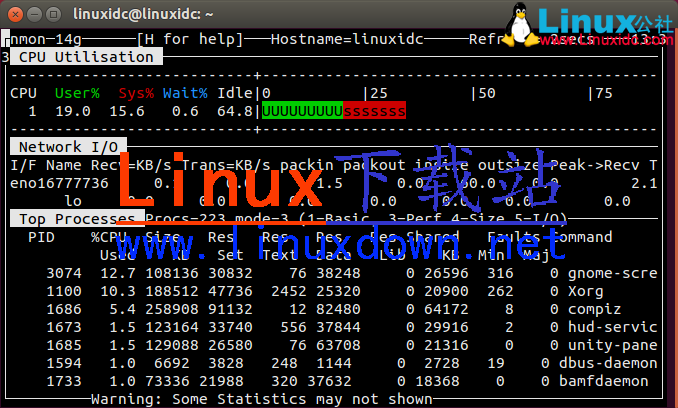The height and width of the screenshot is (408, 678).
Task: Click the red window close button
Action: [16, 15]
